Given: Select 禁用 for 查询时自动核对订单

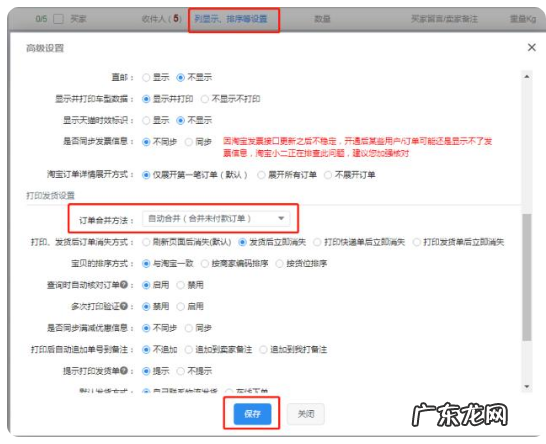Looking at the screenshot, I should tap(180, 285).
